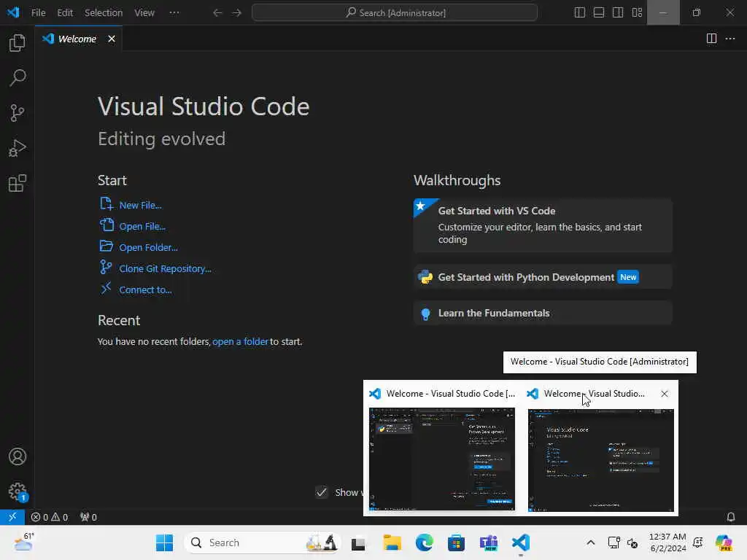The height and width of the screenshot is (560, 747).
Task: Open the File menu
Action: pos(38,13)
